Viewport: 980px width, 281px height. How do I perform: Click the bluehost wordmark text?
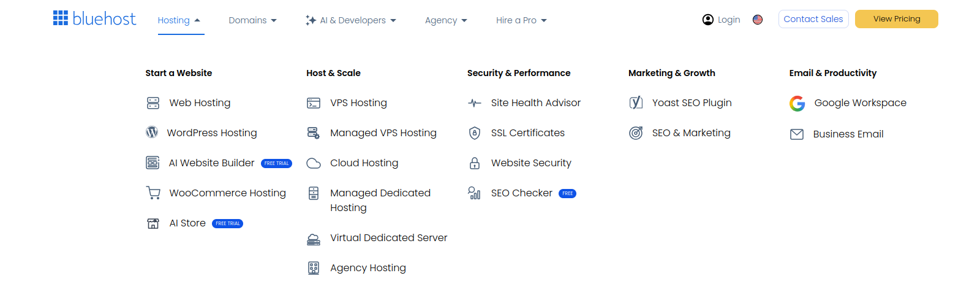(x=104, y=19)
